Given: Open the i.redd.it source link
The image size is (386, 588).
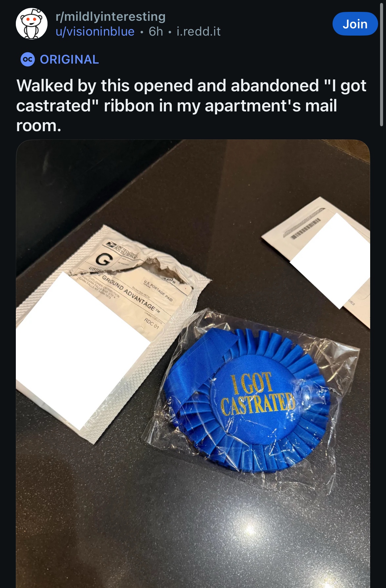Looking at the screenshot, I should point(199,31).
